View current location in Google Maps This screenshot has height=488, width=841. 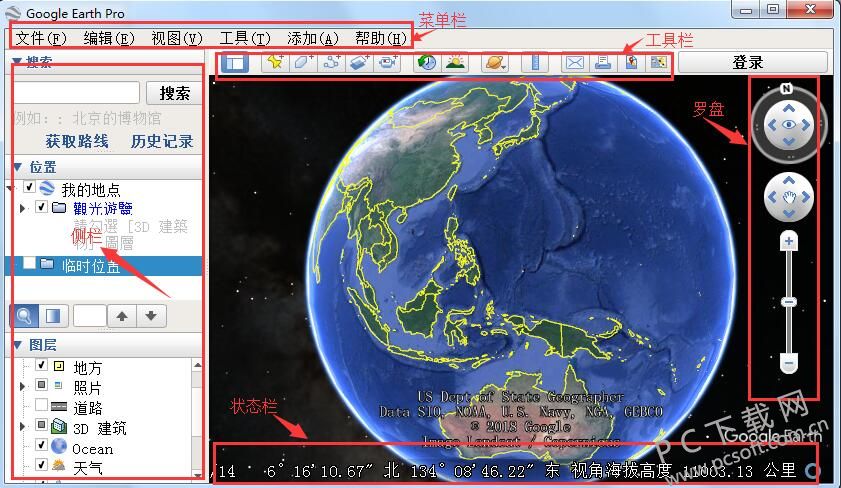point(631,62)
